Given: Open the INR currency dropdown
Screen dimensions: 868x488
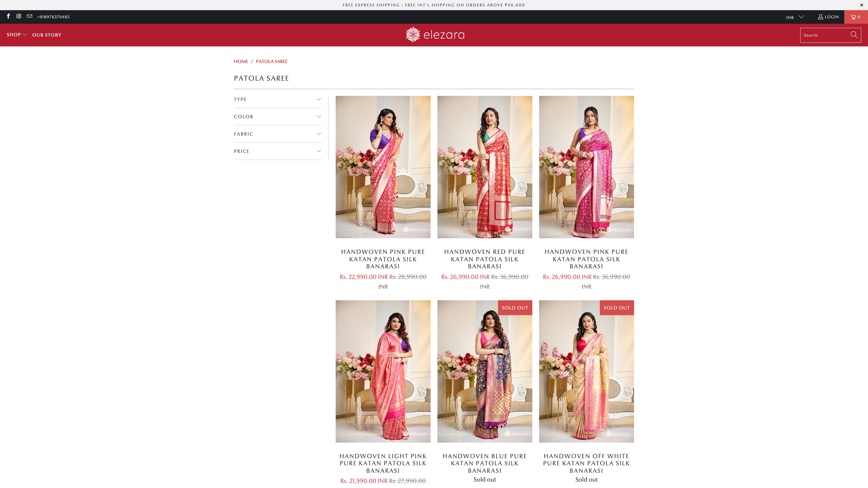Looking at the screenshot, I should tap(794, 17).
